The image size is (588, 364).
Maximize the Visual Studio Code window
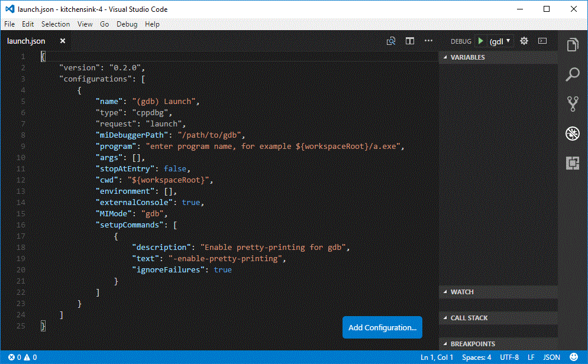coord(547,9)
